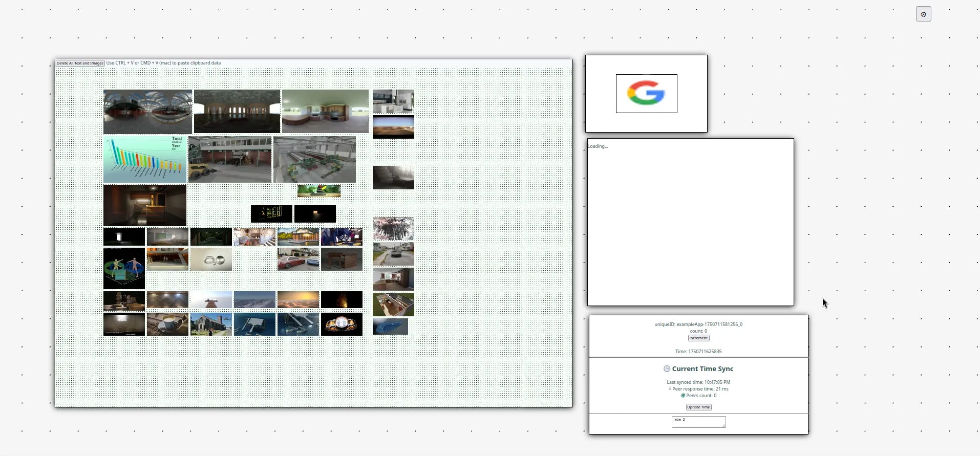
Task: Select the stone church with helicopter thumbnail
Action: pyautogui.click(x=211, y=324)
